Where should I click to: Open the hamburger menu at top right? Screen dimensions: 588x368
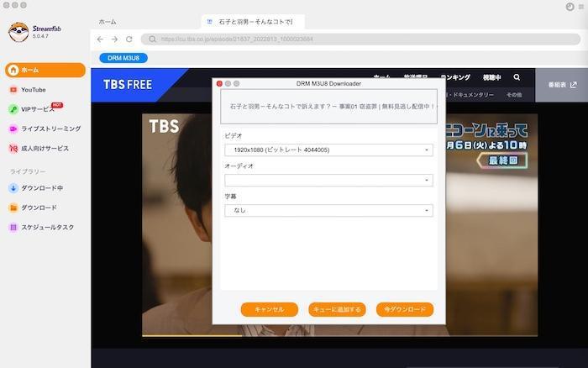tap(581, 7)
